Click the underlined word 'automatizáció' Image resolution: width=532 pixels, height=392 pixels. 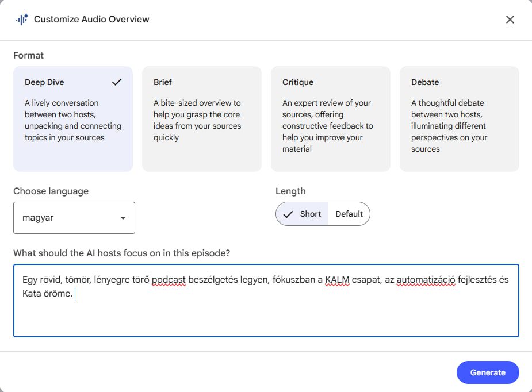click(426, 280)
